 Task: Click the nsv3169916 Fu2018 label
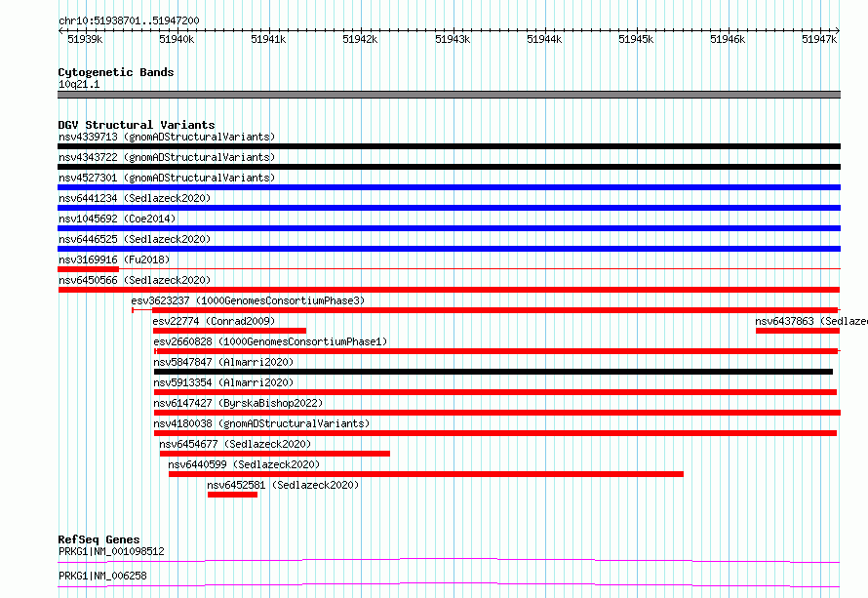pos(114,259)
